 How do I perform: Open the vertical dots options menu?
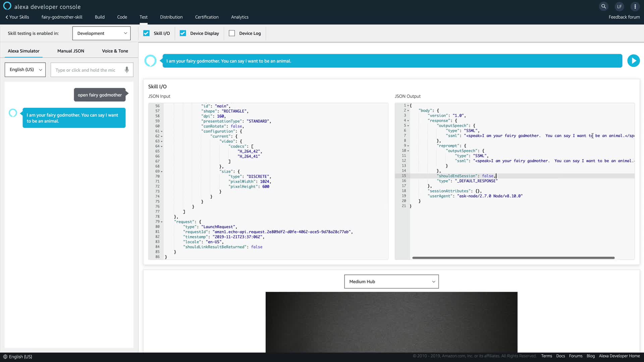coord(635,6)
